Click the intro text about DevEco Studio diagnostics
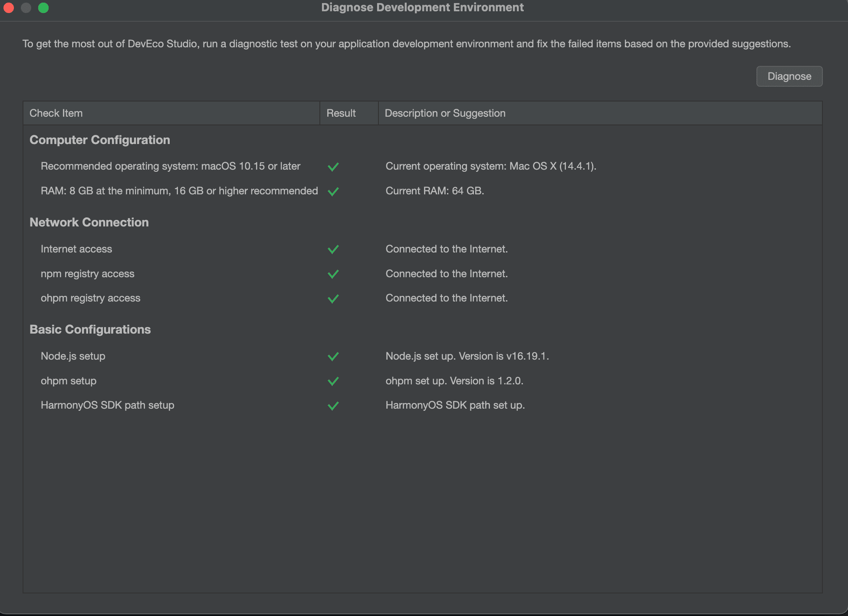The image size is (848, 616). (x=407, y=44)
